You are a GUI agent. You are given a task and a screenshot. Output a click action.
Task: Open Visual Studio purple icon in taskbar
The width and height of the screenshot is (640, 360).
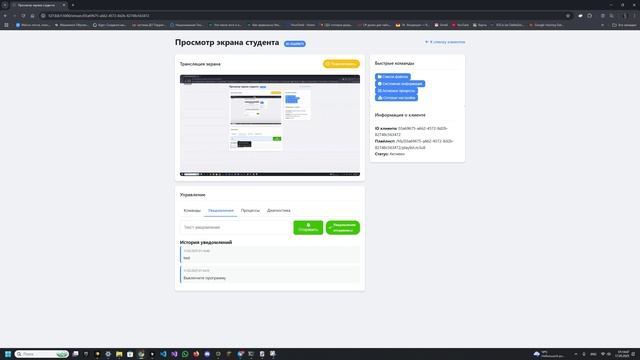174,354
